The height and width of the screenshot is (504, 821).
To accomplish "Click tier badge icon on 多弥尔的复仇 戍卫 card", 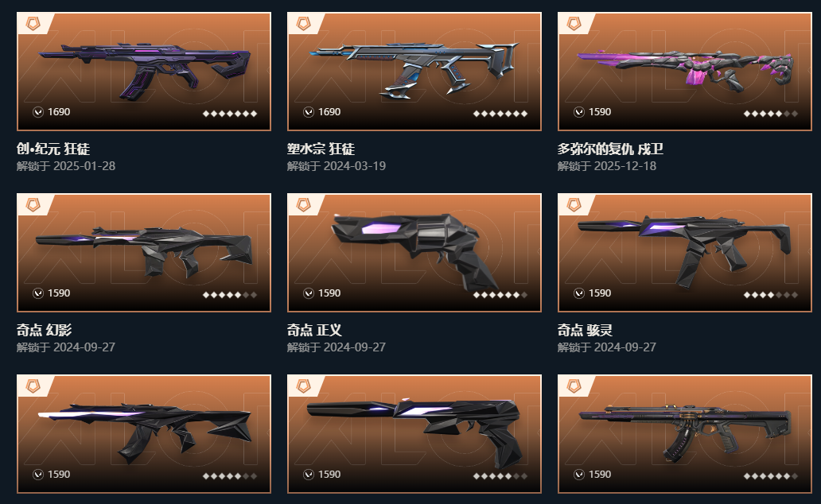I will pyautogui.click(x=574, y=24).
